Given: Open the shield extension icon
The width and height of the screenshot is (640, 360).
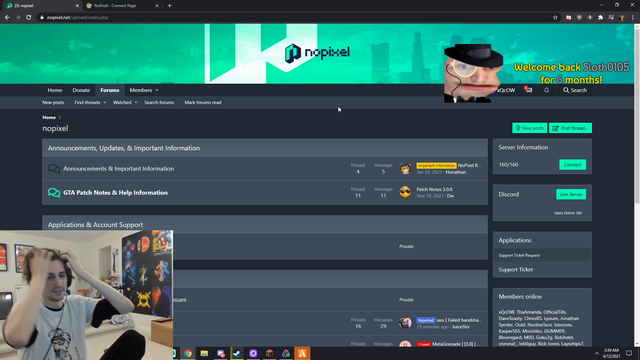Looking at the screenshot, I should pos(579,18).
